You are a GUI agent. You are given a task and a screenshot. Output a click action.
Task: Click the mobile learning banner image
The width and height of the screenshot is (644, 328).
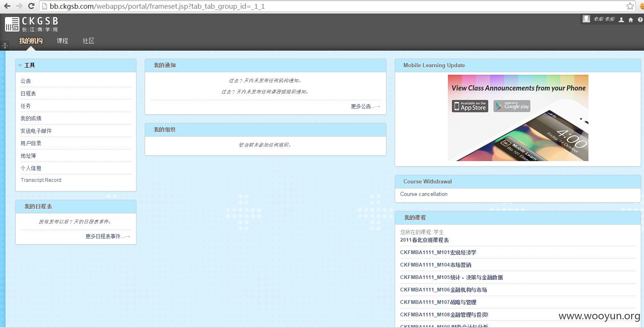(x=518, y=118)
